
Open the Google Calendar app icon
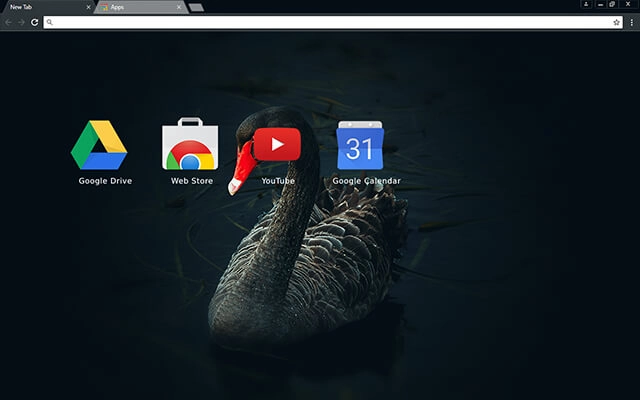pyautogui.click(x=360, y=145)
